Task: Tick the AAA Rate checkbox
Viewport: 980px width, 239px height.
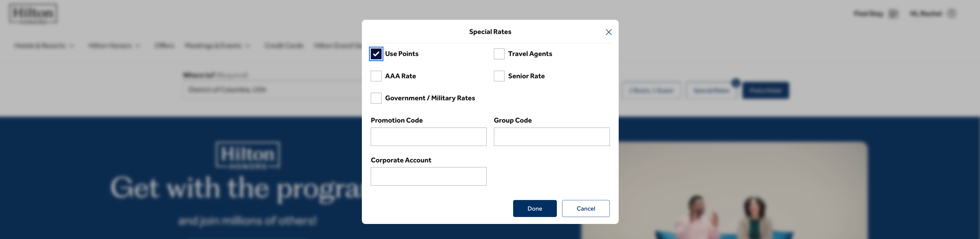Action: [x=376, y=76]
